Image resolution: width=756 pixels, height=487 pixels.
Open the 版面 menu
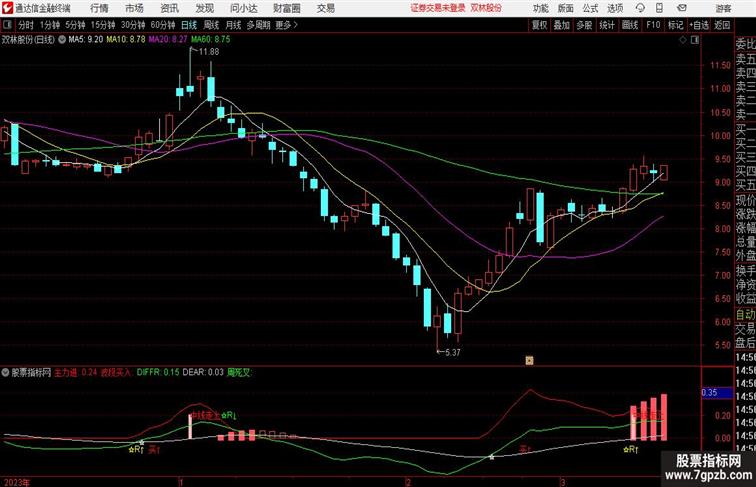click(565, 8)
